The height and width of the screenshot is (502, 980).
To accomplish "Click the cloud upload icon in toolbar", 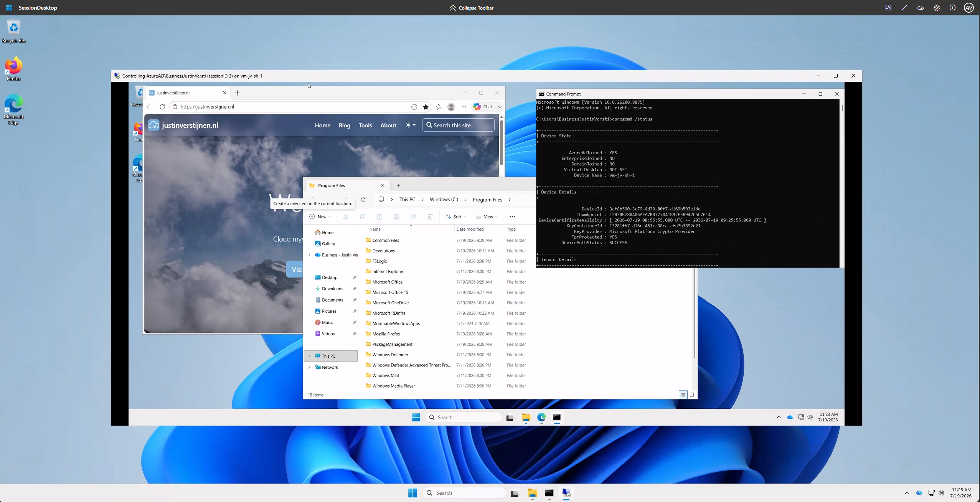I will [x=921, y=8].
